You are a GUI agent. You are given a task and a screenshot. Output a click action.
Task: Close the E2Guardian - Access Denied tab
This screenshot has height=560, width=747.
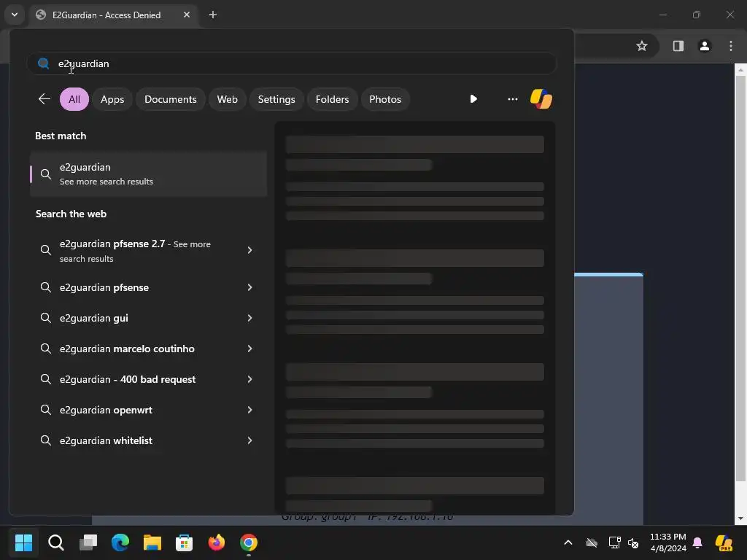(x=187, y=15)
